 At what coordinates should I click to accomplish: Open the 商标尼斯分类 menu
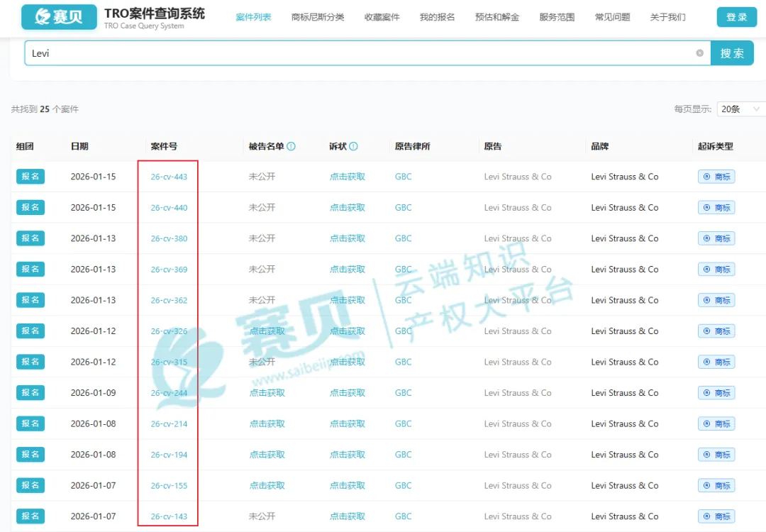click(318, 17)
